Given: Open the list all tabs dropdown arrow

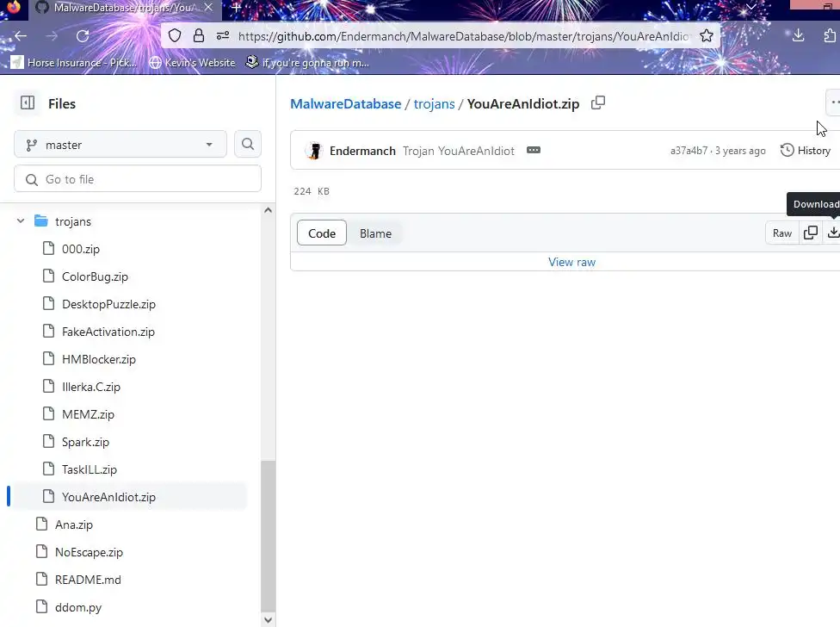Looking at the screenshot, I should click(751, 7).
